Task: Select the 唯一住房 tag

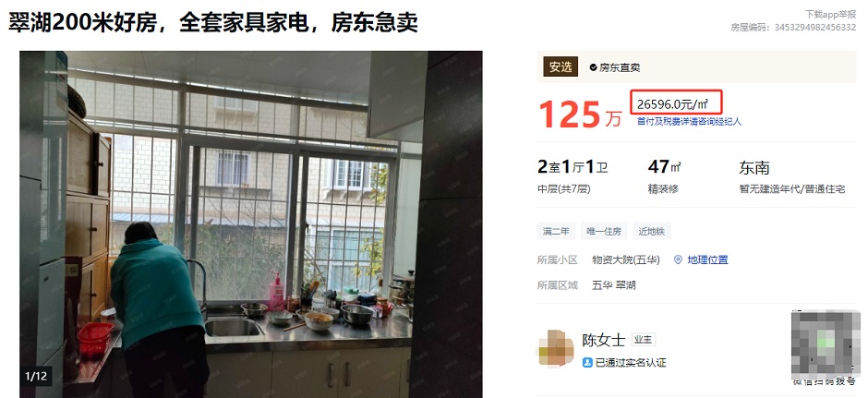Action: [x=604, y=232]
